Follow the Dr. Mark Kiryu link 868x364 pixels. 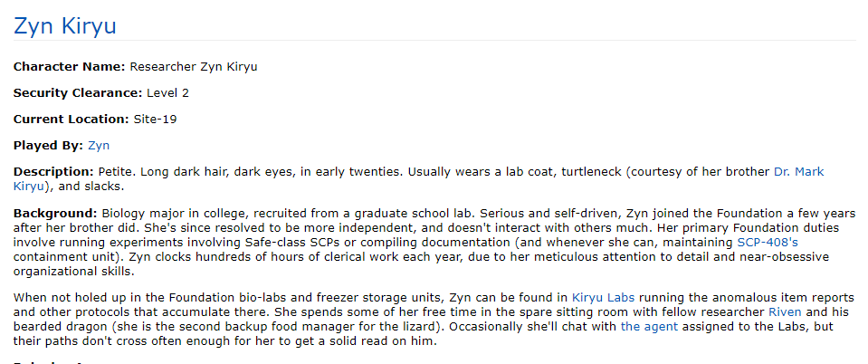[418, 179]
